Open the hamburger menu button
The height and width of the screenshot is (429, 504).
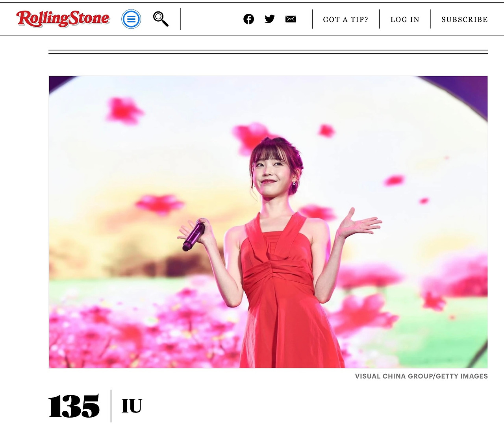(131, 19)
